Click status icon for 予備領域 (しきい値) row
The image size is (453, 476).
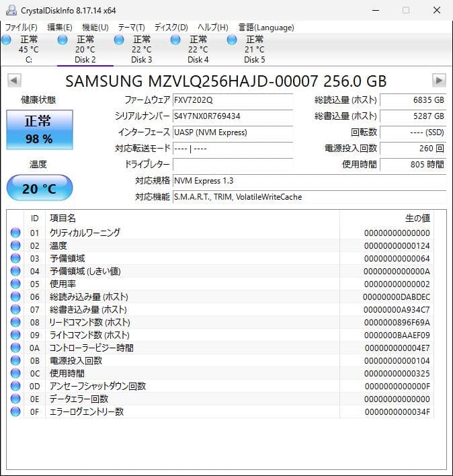click(15, 271)
